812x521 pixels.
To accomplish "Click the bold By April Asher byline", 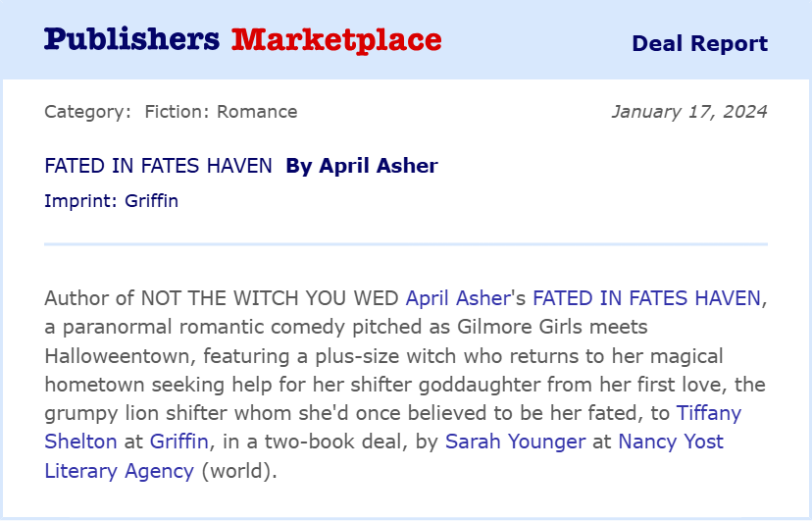I will (361, 167).
